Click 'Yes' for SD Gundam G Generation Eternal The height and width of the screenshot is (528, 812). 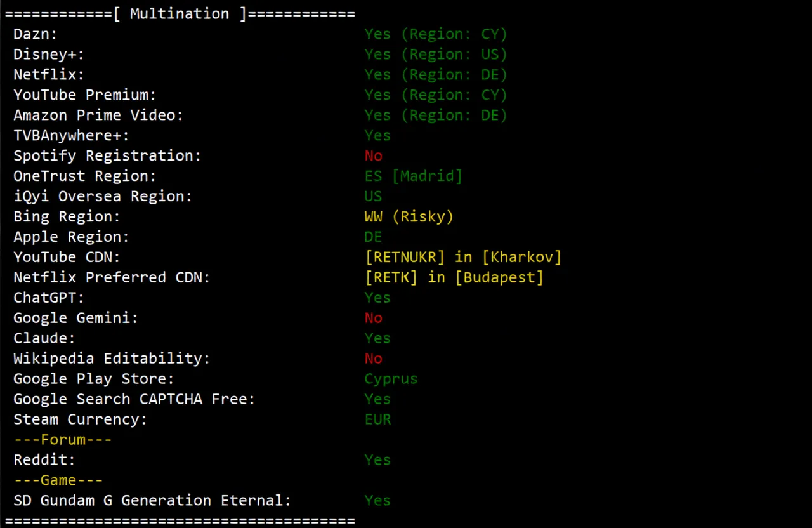pos(377,501)
